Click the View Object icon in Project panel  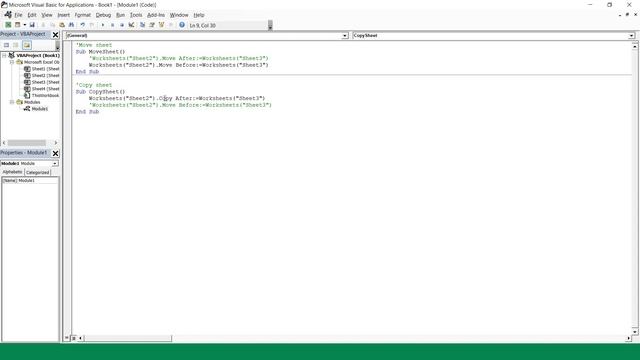(x=16, y=45)
